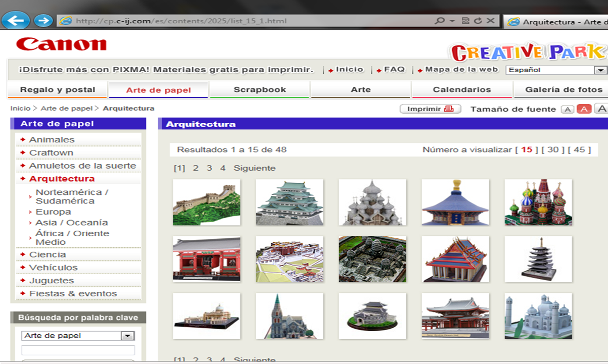Click the keyword search text field
The width and height of the screenshot is (608, 364).
78,350
